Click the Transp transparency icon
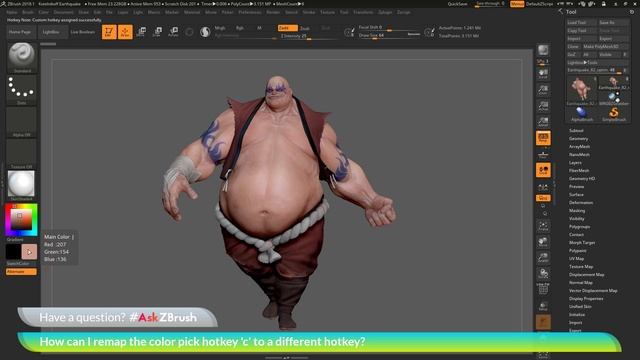 pos(543,306)
